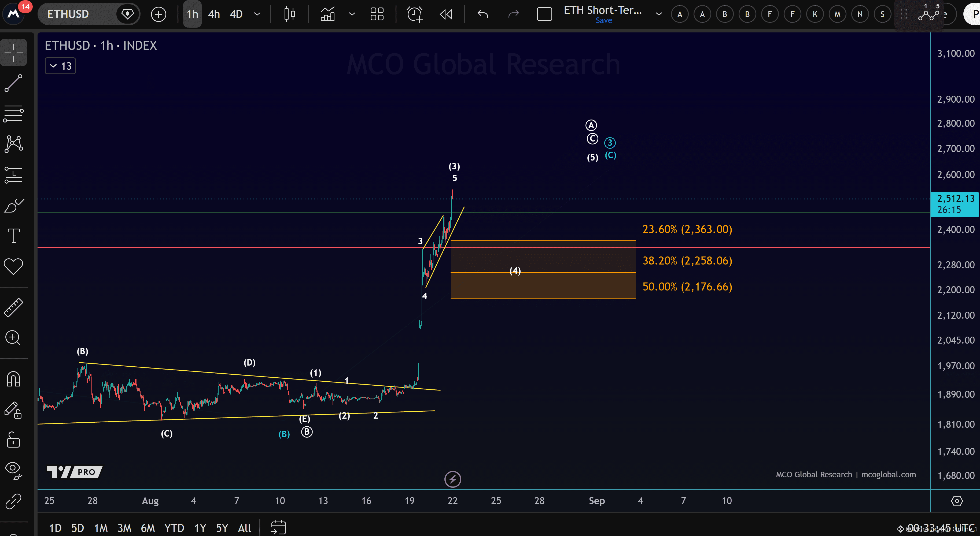Click the floating toolbar drag handle dots
Image resolution: width=980 pixels, height=536 pixels.
point(904,14)
